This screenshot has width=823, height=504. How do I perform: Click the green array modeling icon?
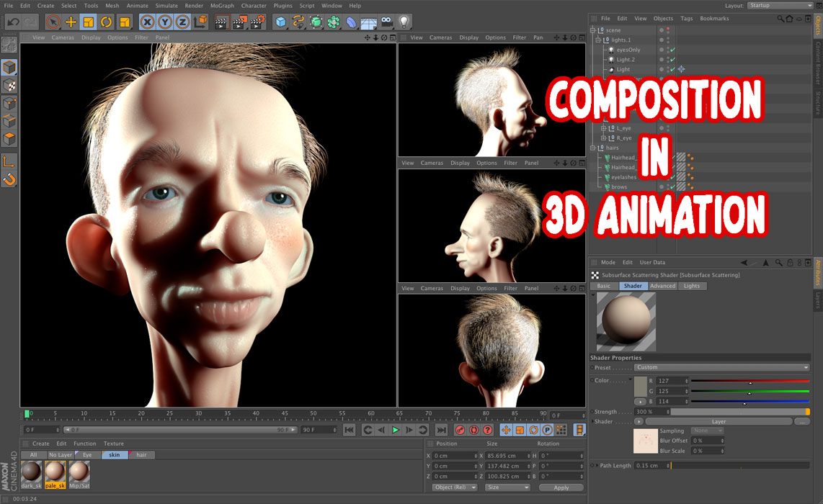coord(333,22)
